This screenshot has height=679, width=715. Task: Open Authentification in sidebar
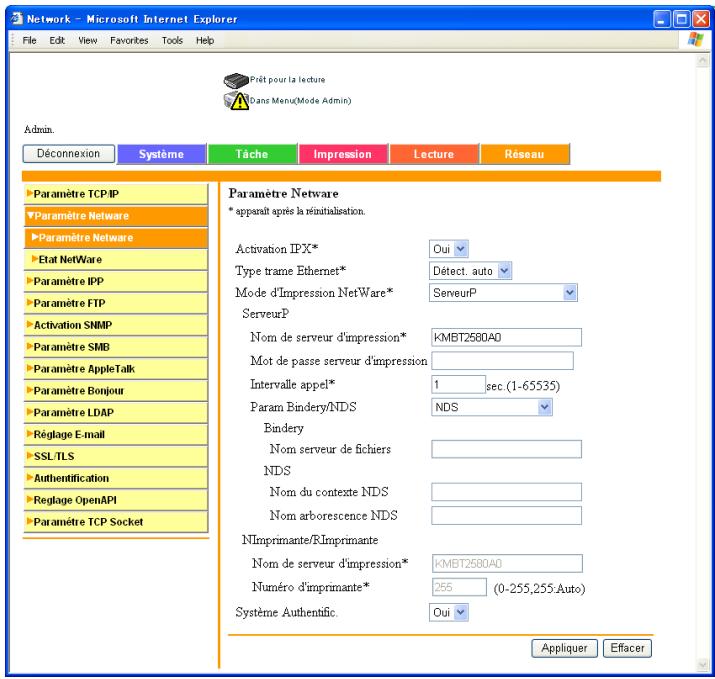[116, 478]
